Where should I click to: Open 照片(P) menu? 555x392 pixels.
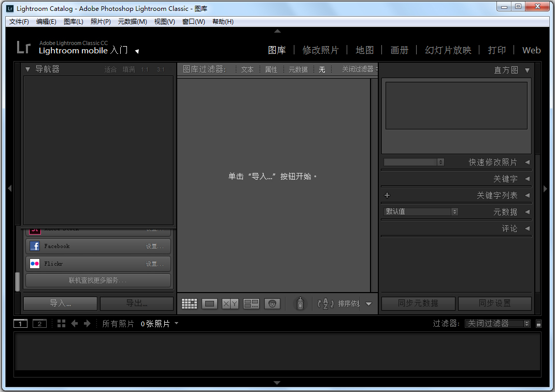pos(101,22)
